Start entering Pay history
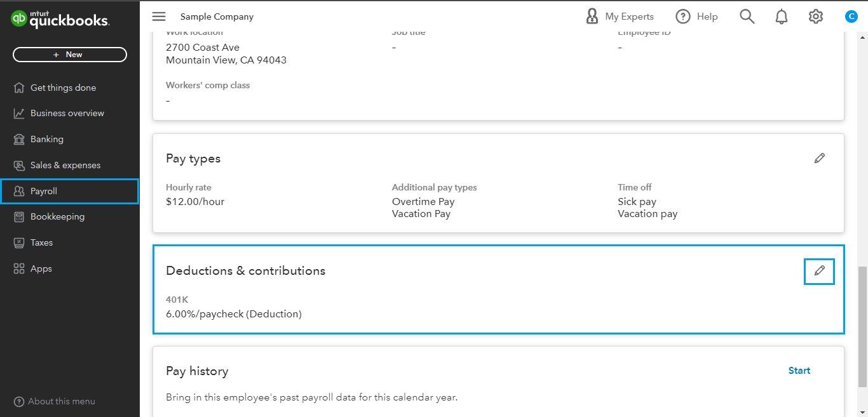 tap(799, 370)
